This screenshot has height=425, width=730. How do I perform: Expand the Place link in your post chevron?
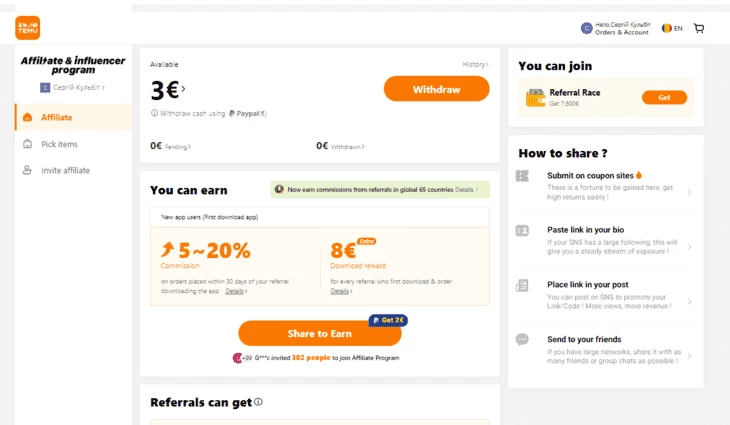(x=689, y=302)
